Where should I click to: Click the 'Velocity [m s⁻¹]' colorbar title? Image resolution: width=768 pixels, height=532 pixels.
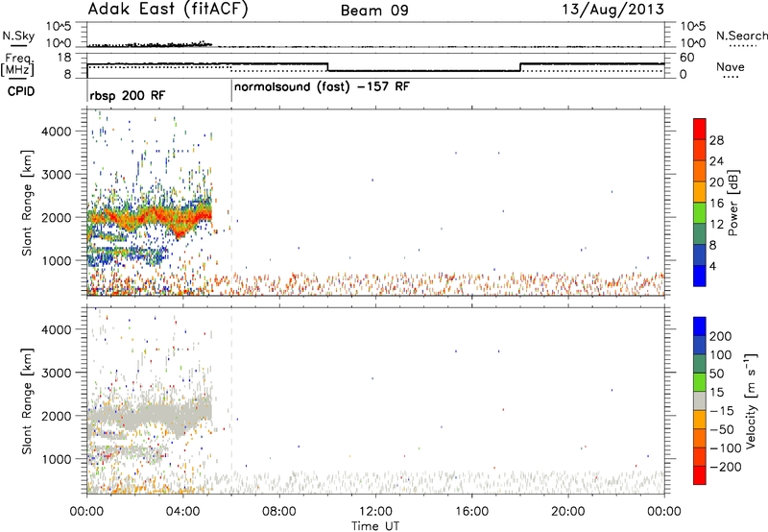point(751,400)
